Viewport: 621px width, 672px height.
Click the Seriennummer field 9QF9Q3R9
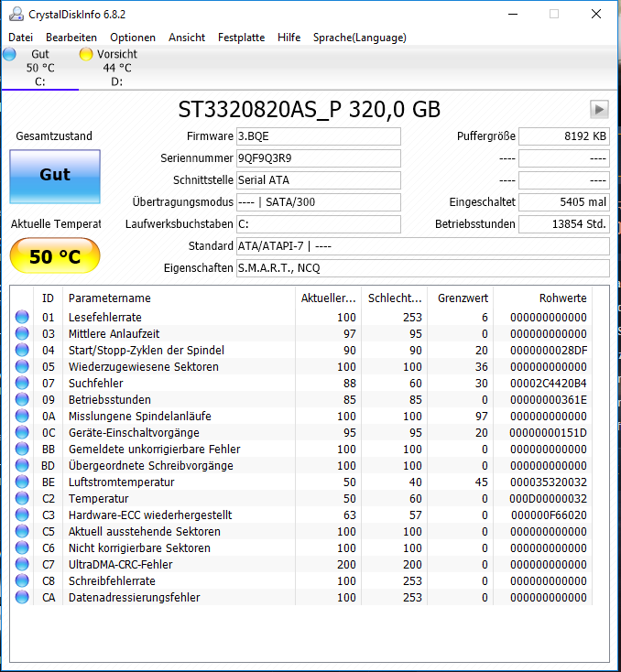tap(319, 158)
